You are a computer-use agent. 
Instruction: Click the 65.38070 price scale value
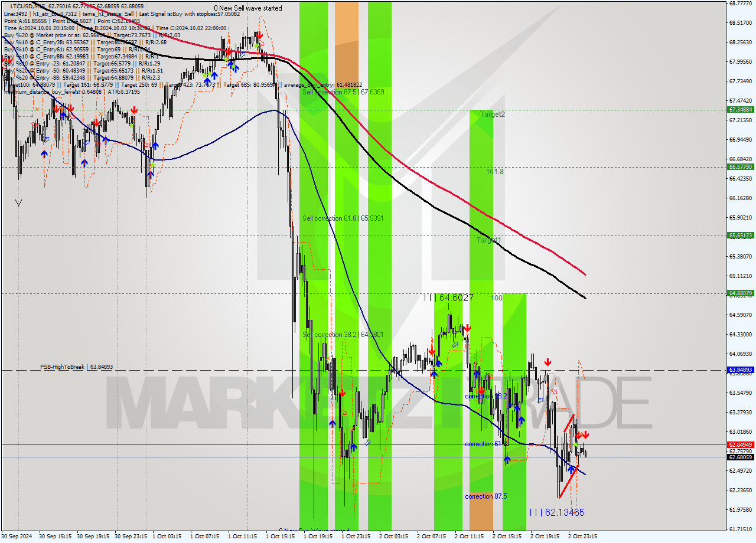pos(740,256)
